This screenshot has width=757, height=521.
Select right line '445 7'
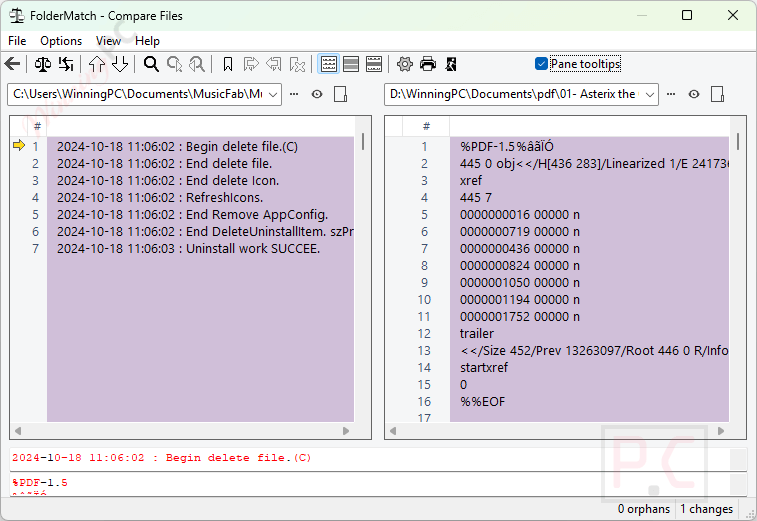pyautogui.click(x=589, y=197)
